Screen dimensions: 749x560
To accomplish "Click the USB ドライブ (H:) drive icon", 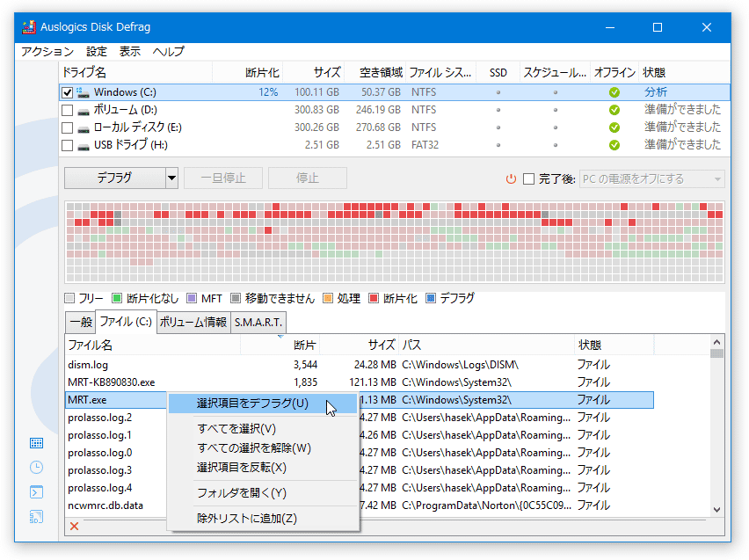I will coord(84,147).
